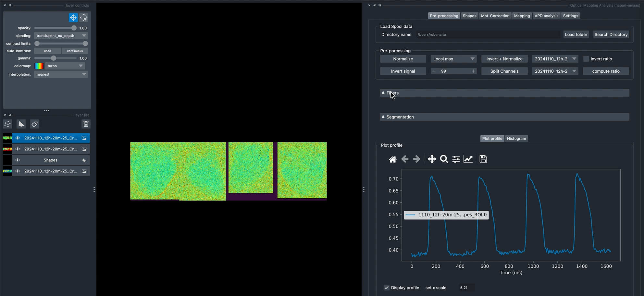The image size is (644, 296).
Task: Open the Settings tab
Action: tap(571, 16)
